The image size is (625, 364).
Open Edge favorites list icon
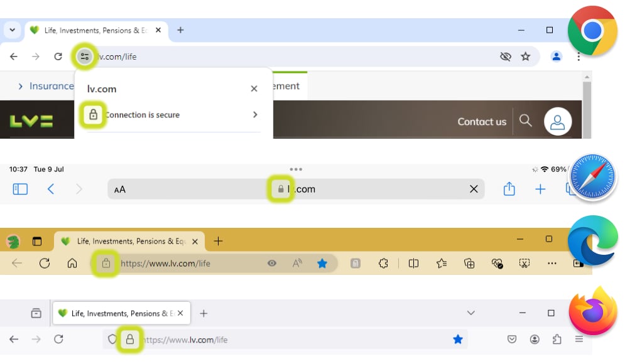441,263
